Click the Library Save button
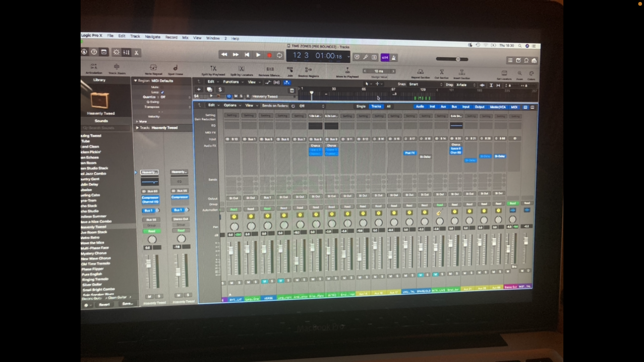Screen dimensions: 644x362 point(127,304)
